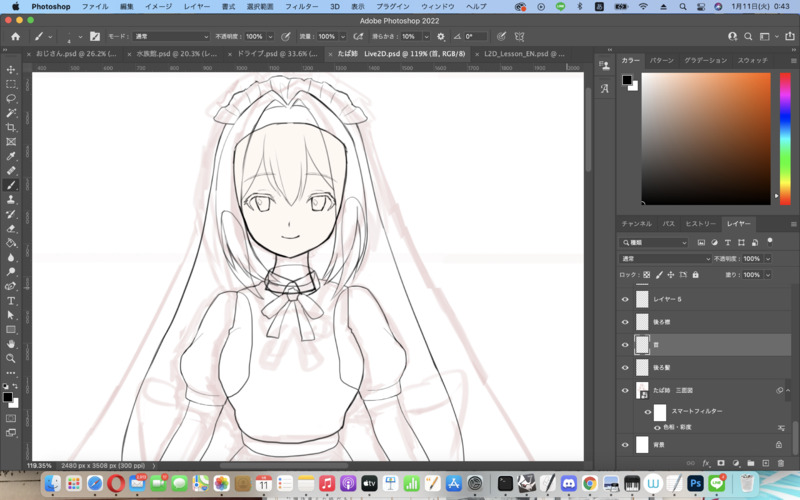Toggle visibility of 後ろ髪 layer
The width and height of the screenshot is (800, 500).
click(626, 367)
